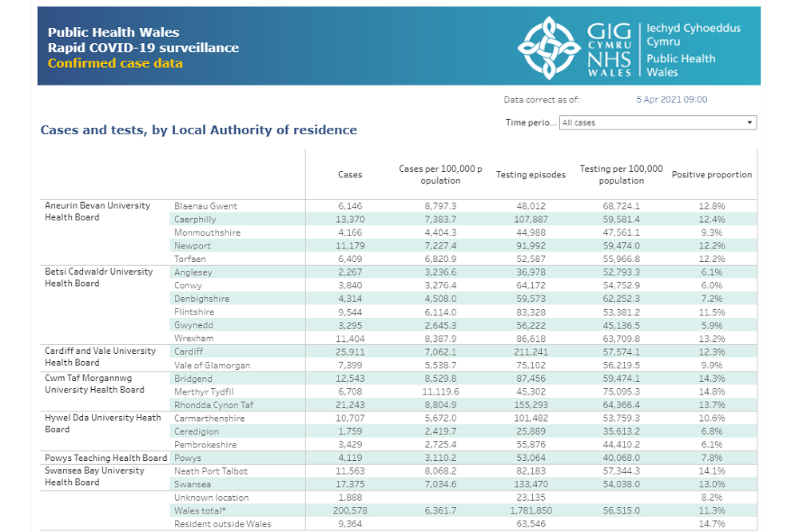Click the Flintshire row name
This screenshot has width=799, height=532.
click(x=194, y=312)
